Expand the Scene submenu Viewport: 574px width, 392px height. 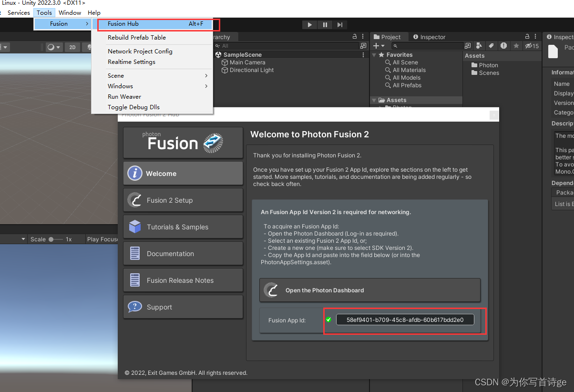tap(152, 75)
